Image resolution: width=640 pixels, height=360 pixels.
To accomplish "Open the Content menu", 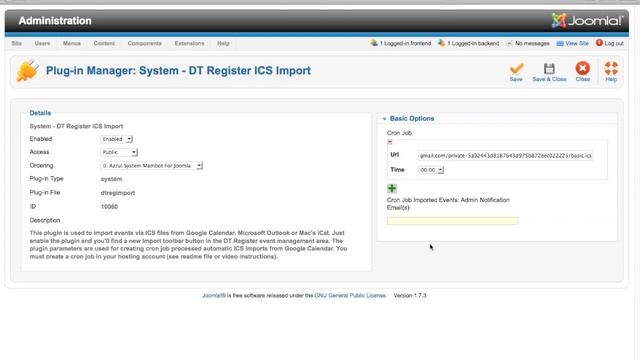I will pyautogui.click(x=104, y=43).
